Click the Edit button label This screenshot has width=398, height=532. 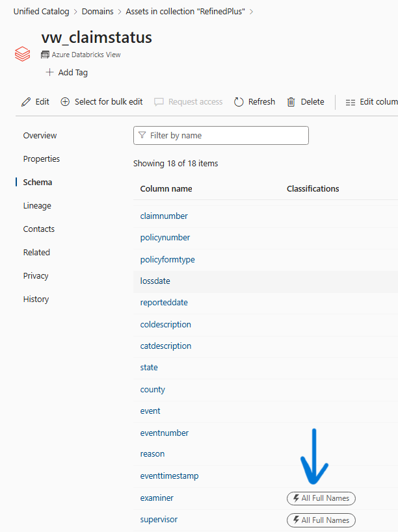tap(42, 102)
